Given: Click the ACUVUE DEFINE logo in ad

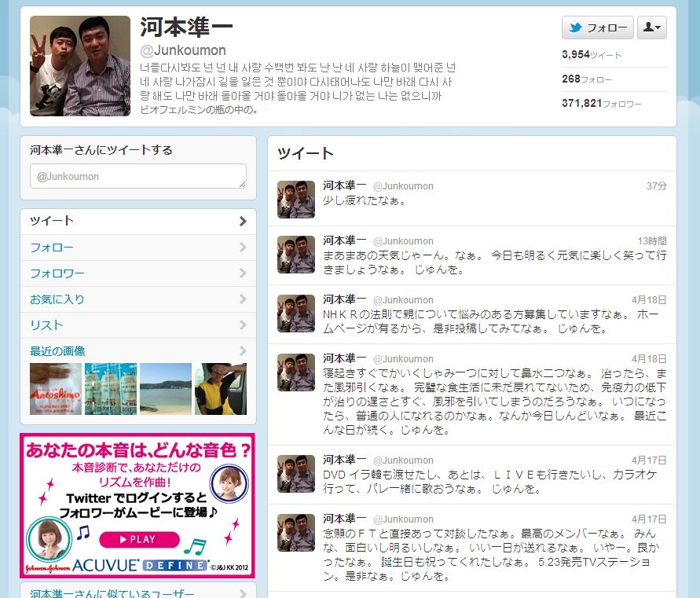Looking at the screenshot, I should point(140,566).
